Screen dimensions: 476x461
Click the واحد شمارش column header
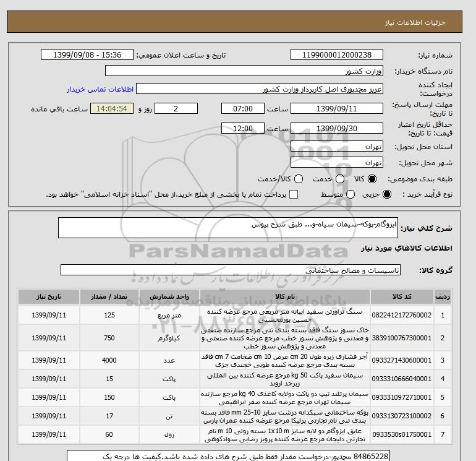point(169,296)
